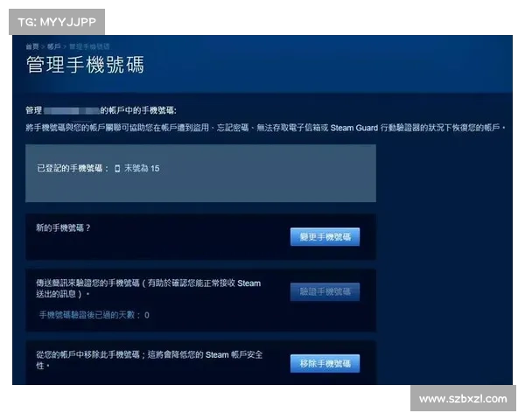Select the text 末號為 15
This screenshot has width=525, height=420.
[142, 168]
